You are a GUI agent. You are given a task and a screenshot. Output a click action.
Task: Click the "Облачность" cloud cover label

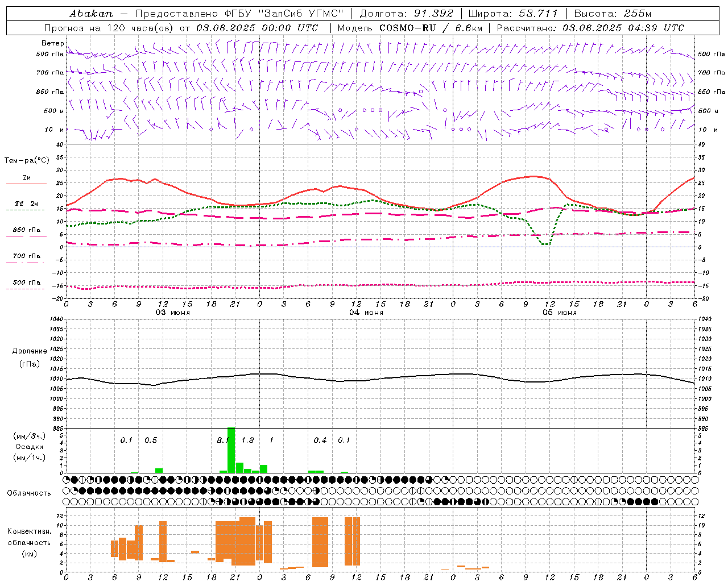pos(29,493)
